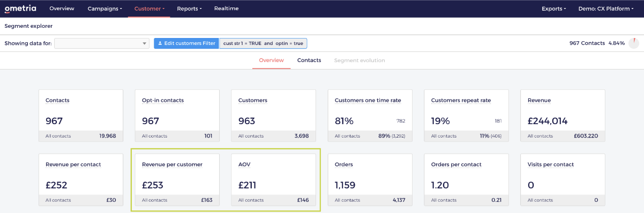Viewport: 644px width, 213px height.
Task: Click the £252 revenue per contact value
Action: pos(56,185)
